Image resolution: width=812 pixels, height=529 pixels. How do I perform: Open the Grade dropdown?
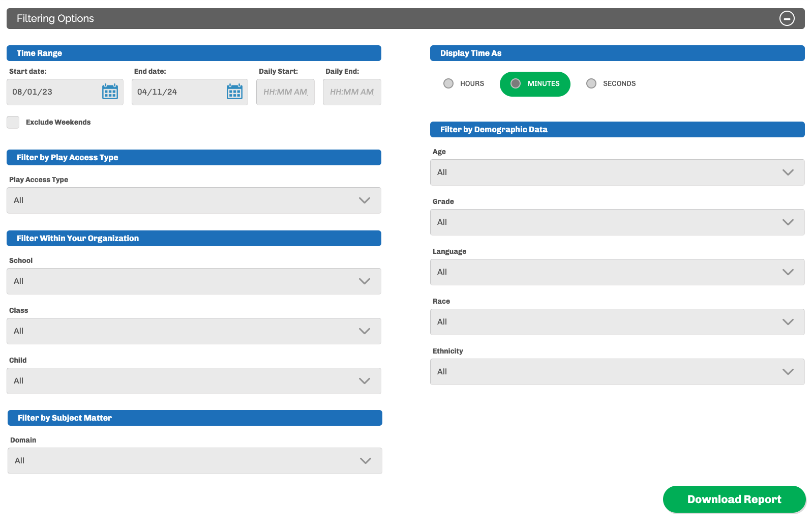point(617,222)
